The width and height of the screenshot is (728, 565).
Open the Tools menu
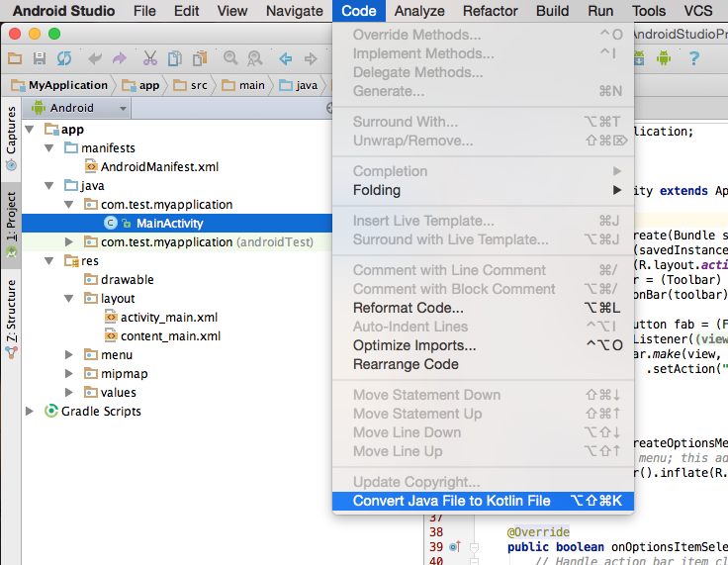(x=649, y=11)
